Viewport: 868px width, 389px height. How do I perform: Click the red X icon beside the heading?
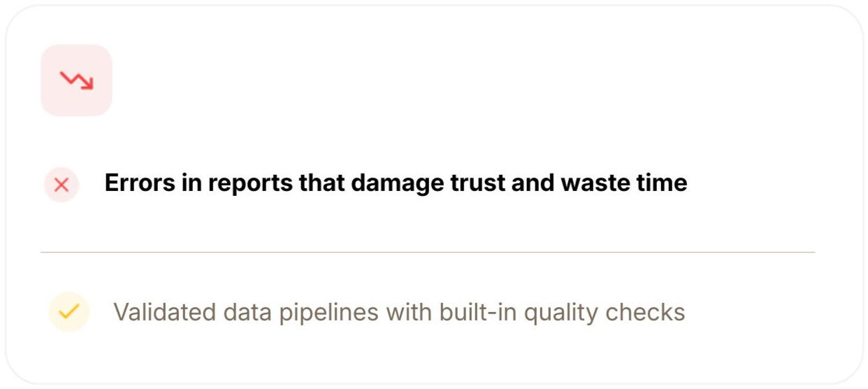[x=62, y=185]
